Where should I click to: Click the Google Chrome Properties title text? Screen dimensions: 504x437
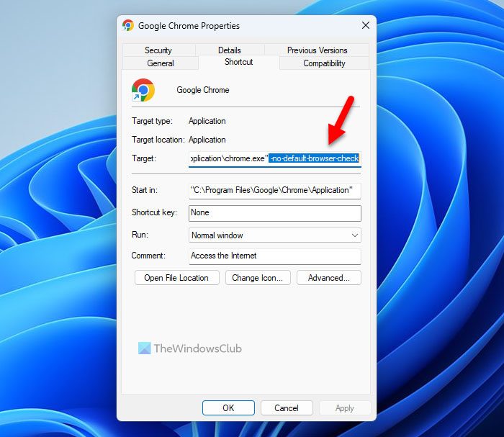tap(189, 26)
